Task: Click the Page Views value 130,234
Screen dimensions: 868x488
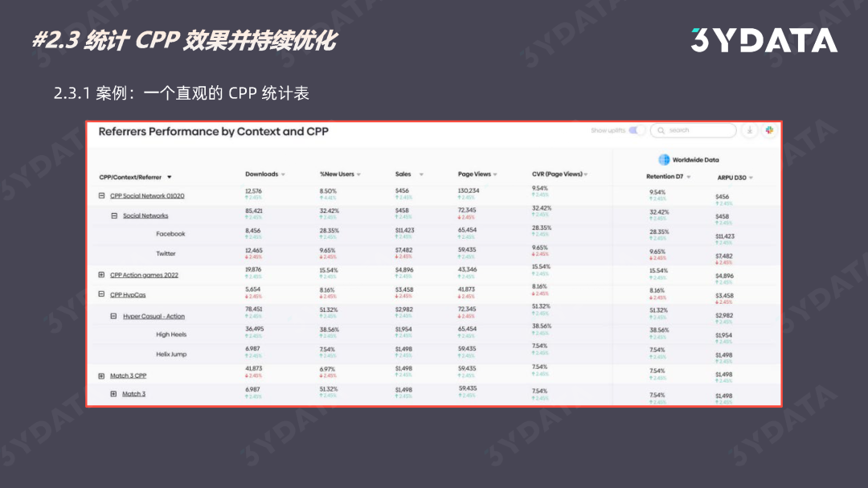Action: click(x=469, y=191)
